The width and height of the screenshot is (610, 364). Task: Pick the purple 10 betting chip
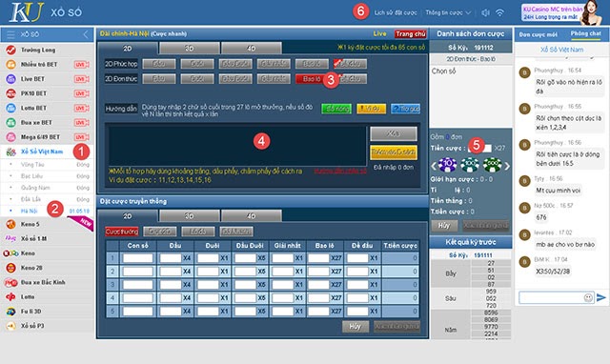447,165
